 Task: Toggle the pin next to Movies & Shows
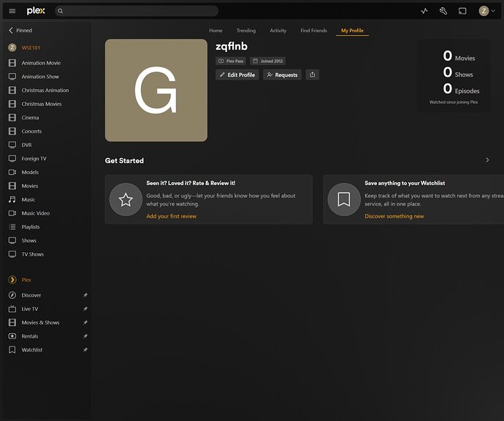(x=85, y=322)
